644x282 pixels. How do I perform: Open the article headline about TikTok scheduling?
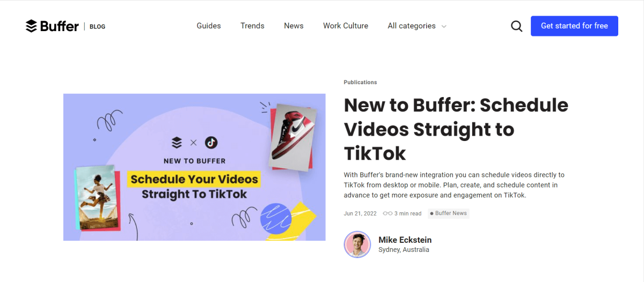(x=456, y=129)
